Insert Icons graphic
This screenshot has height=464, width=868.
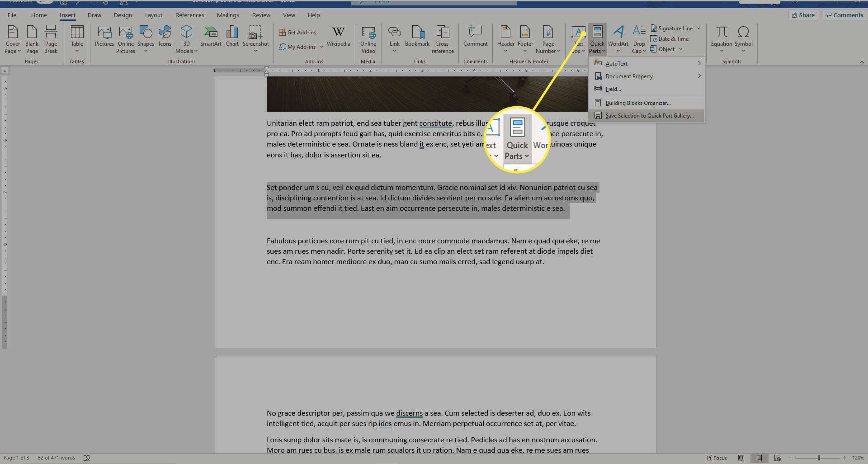(165, 36)
